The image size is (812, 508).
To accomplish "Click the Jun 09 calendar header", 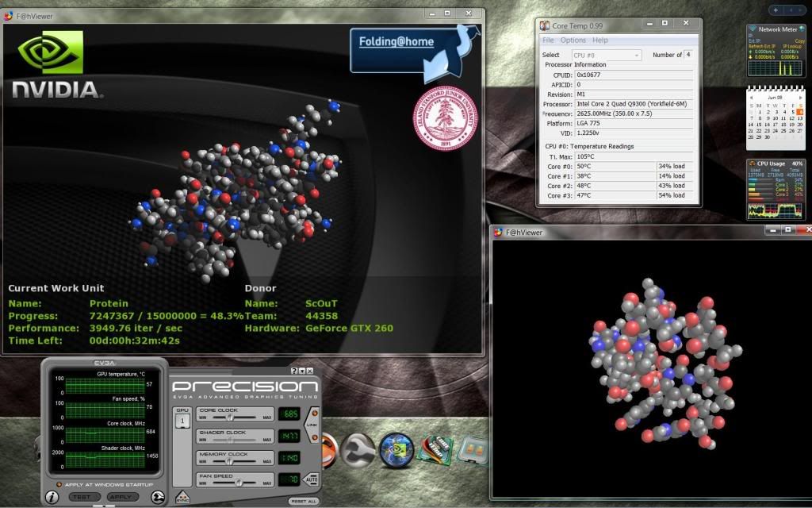I will pos(776,98).
